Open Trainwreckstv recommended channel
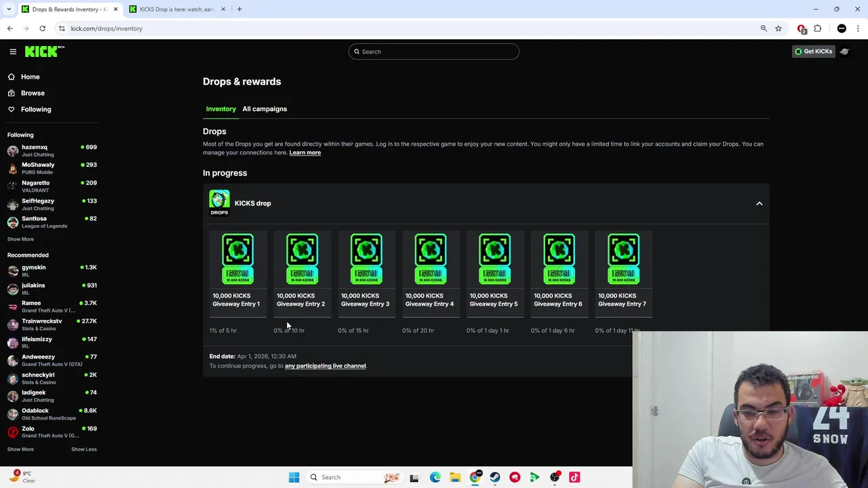Screen dimensions: 868x488 tap(52, 325)
